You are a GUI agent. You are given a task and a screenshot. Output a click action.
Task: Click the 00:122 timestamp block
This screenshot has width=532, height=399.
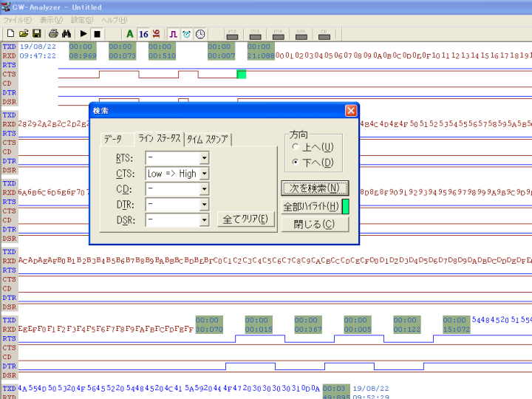point(407,324)
